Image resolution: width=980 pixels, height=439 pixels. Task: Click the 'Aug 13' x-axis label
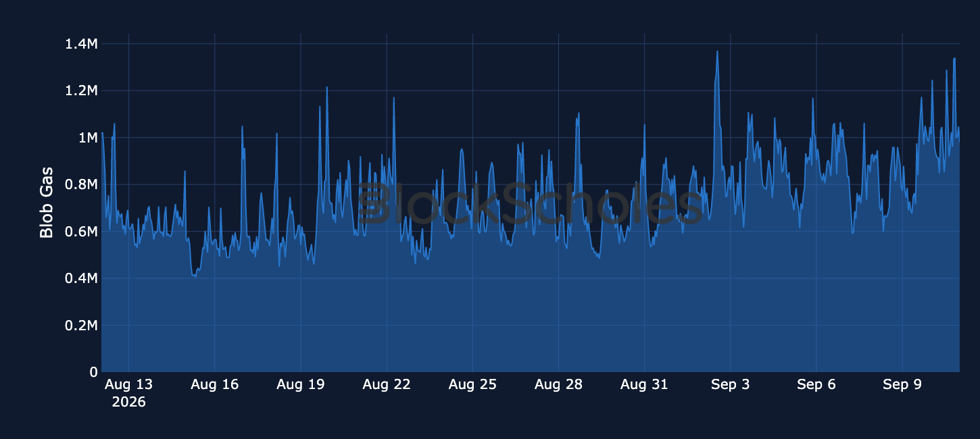pyautogui.click(x=128, y=384)
